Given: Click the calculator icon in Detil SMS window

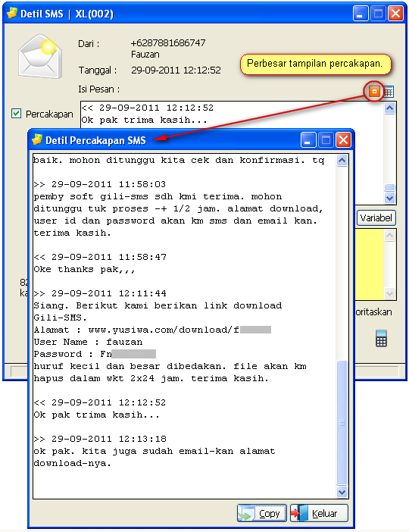Looking at the screenshot, I should 381,338.
